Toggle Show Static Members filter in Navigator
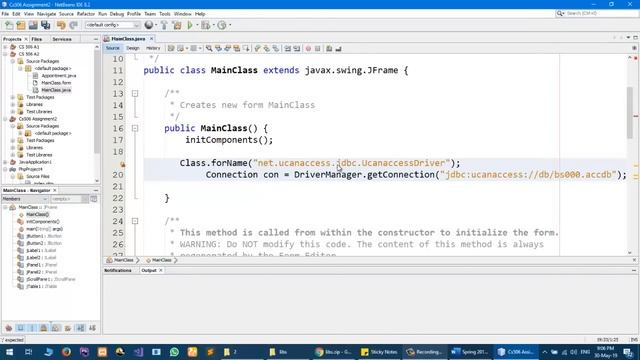Screen dimensions: 640x360 [32, 328]
